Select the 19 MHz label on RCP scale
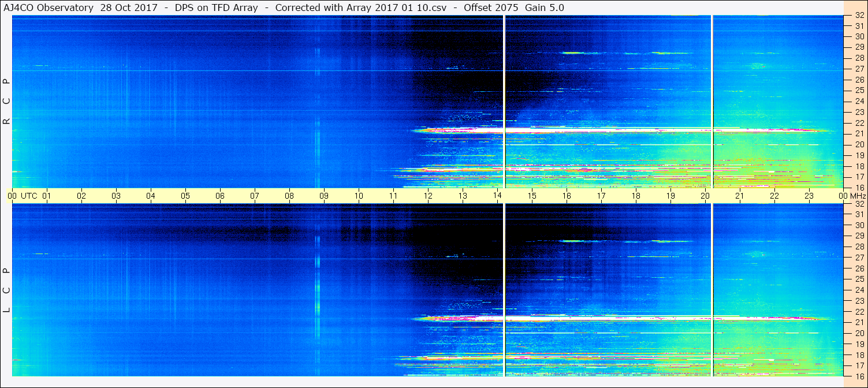868x388 pixels. [x=859, y=155]
